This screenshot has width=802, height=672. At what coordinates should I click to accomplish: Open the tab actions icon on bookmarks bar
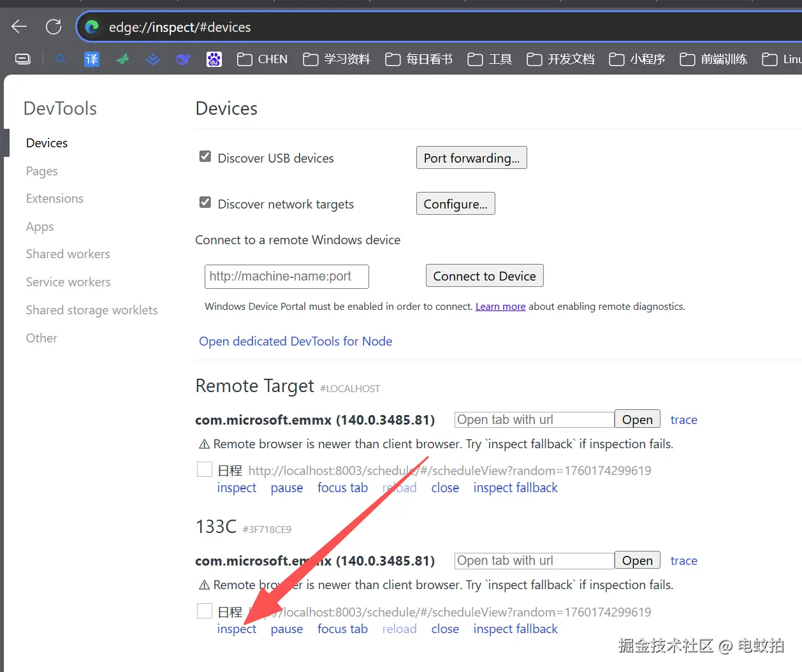(23, 59)
